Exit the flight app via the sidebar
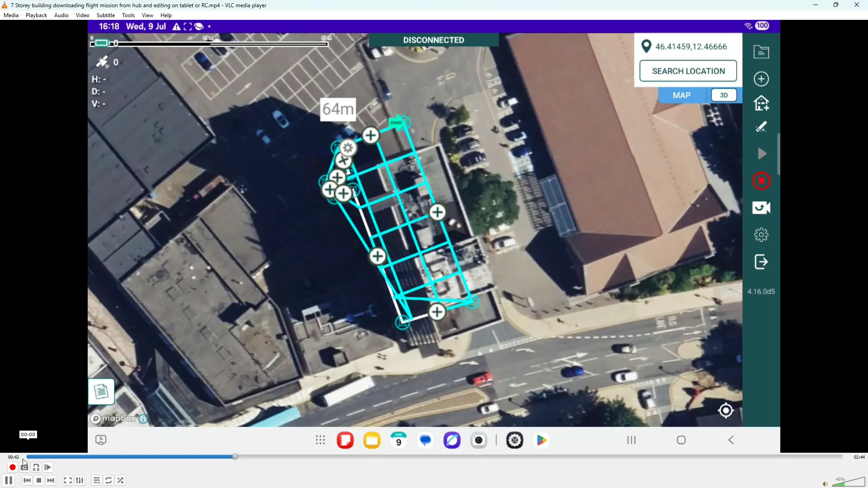Image resolution: width=868 pixels, height=488 pixels. (x=761, y=262)
